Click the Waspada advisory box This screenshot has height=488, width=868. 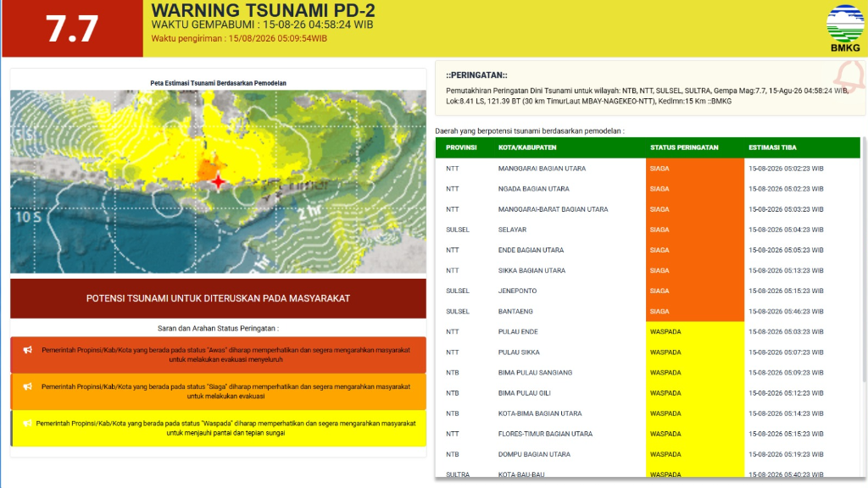[x=218, y=428]
